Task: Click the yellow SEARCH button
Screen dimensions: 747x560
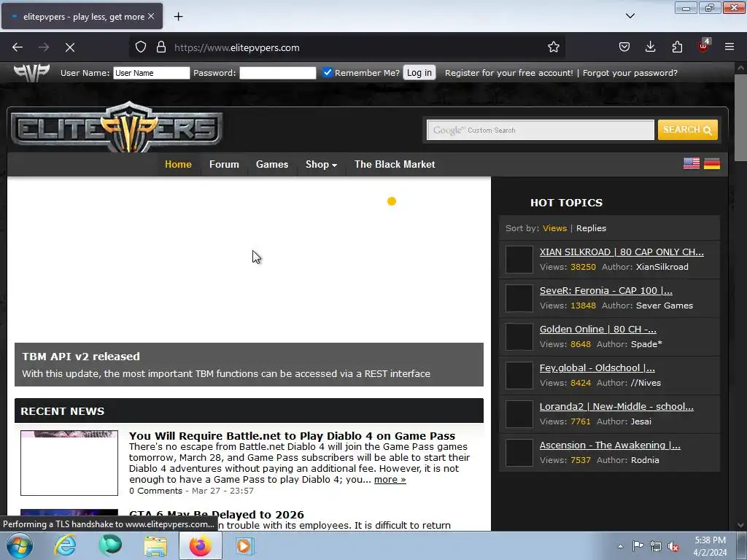Action: pyautogui.click(x=687, y=130)
